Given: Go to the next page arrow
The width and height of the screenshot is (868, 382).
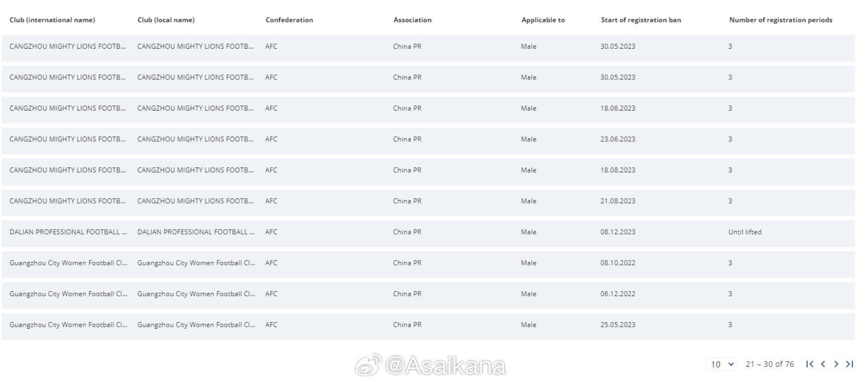Looking at the screenshot, I should [x=836, y=364].
